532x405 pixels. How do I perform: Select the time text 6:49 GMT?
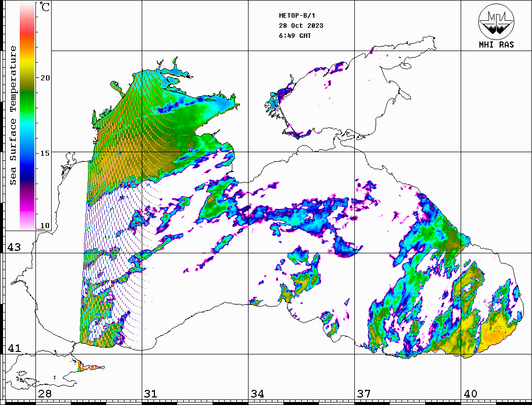(x=295, y=35)
